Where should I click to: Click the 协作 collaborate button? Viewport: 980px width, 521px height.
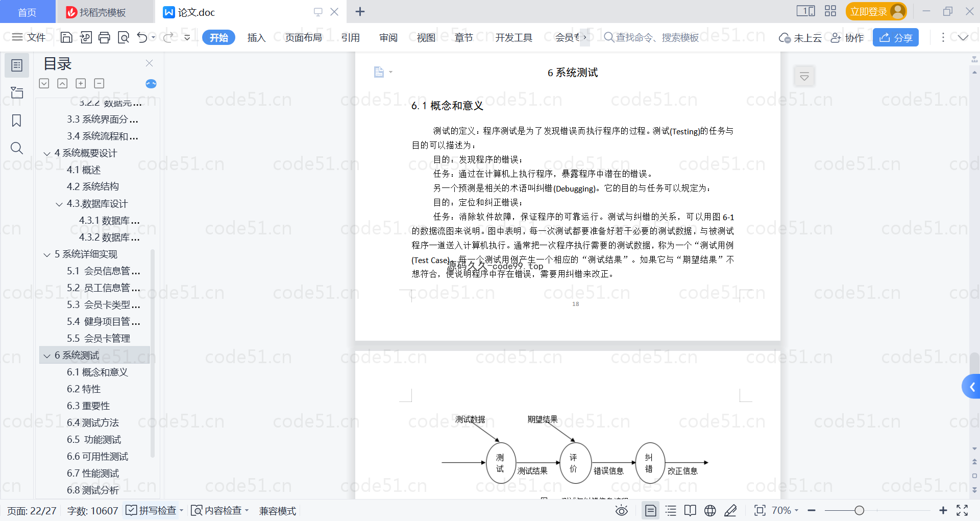pyautogui.click(x=847, y=37)
